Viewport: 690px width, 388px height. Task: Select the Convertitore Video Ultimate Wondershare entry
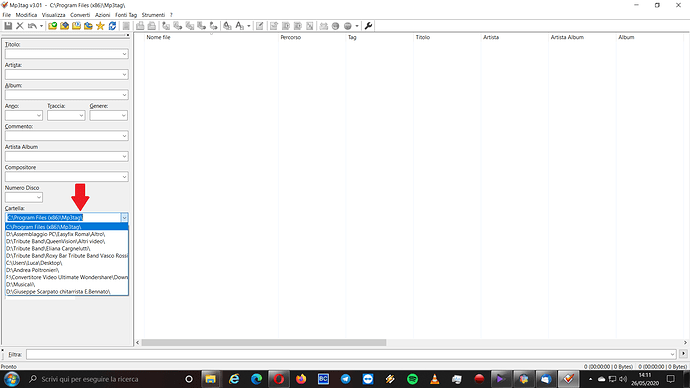67,277
